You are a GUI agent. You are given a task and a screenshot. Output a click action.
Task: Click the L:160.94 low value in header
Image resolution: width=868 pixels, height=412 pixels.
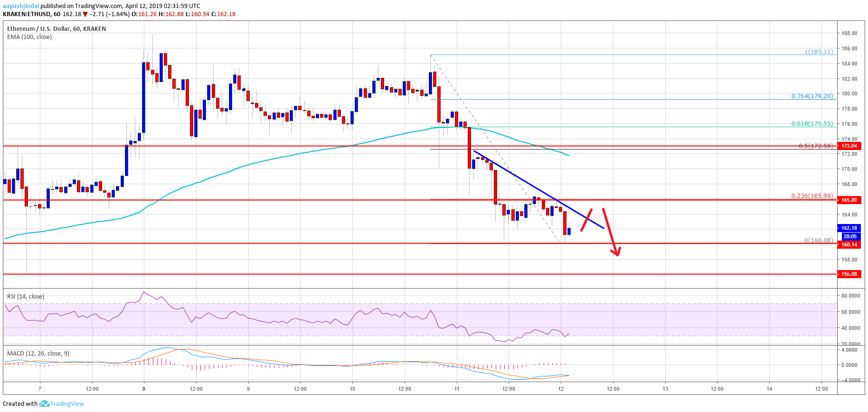click(198, 14)
